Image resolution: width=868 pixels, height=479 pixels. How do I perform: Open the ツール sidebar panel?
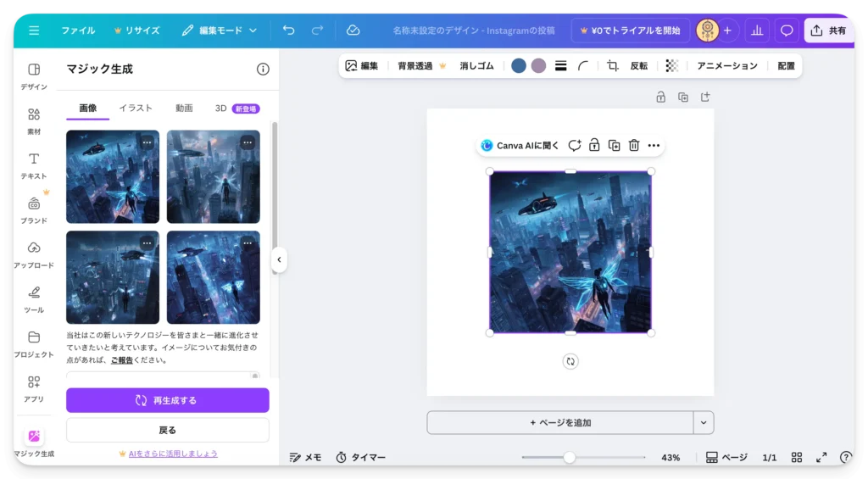point(34,299)
